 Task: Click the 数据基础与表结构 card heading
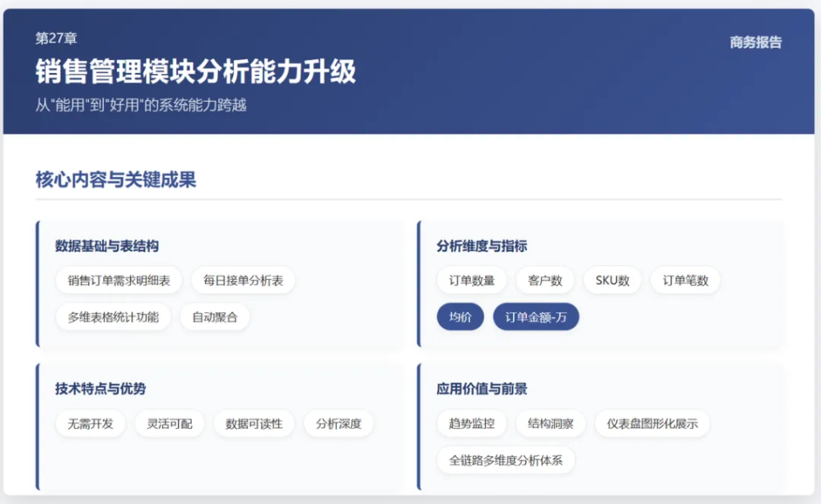(107, 246)
